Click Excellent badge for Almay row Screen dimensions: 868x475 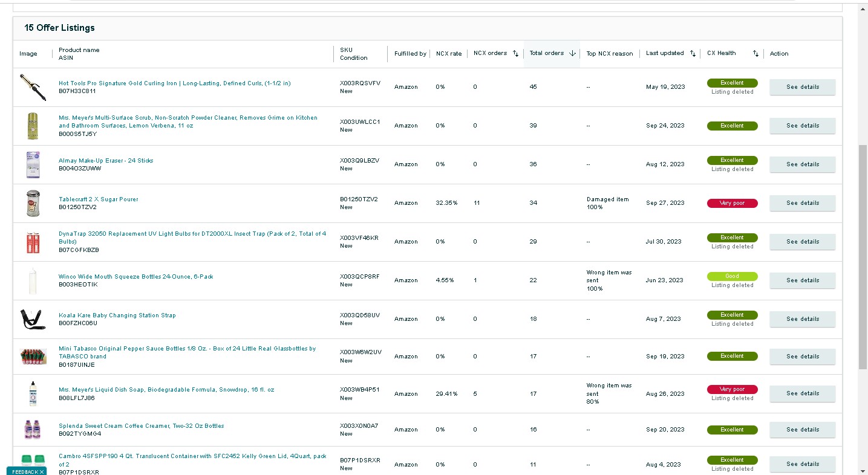pyautogui.click(x=732, y=160)
